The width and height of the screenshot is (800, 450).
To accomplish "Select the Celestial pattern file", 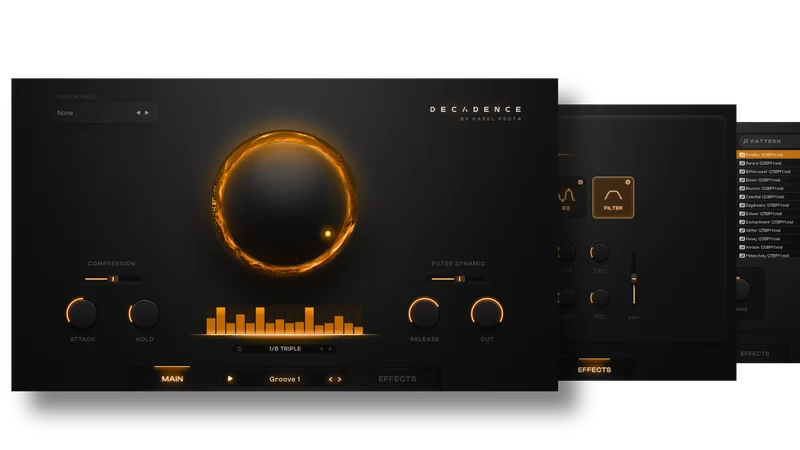I will click(x=768, y=197).
